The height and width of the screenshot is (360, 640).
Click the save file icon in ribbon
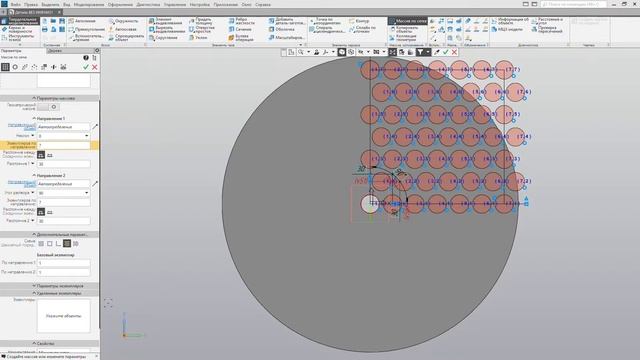tap(62, 21)
